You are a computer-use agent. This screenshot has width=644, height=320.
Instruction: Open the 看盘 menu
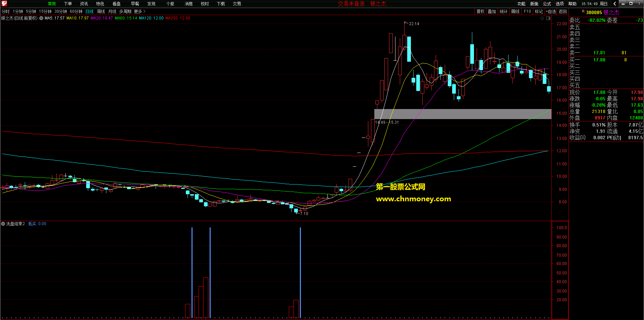pyautogui.click(x=116, y=4)
